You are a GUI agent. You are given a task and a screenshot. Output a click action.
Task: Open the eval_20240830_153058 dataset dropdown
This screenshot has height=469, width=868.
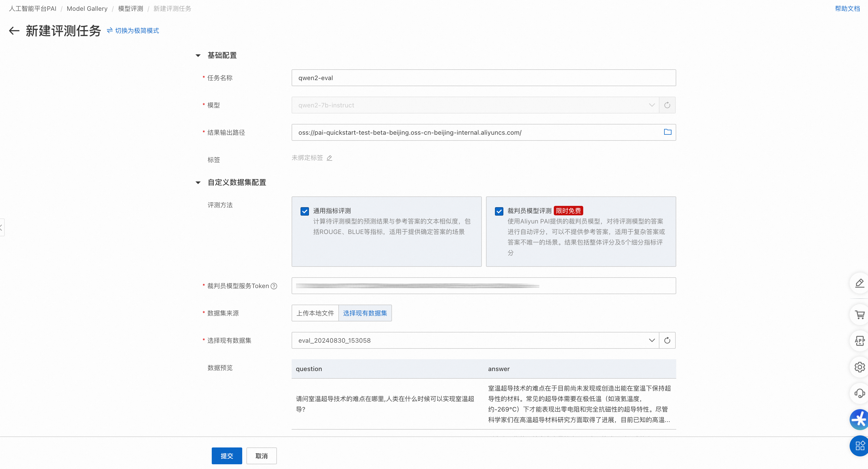(475, 340)
